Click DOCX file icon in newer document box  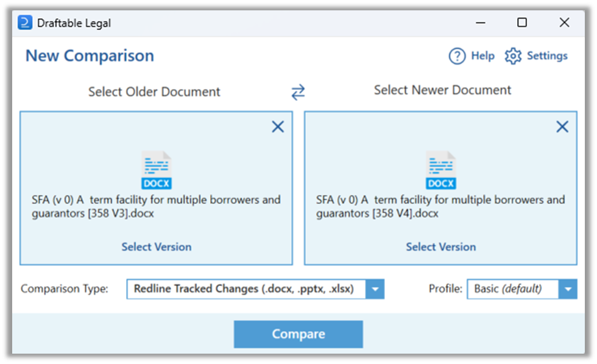coord(441,170)
